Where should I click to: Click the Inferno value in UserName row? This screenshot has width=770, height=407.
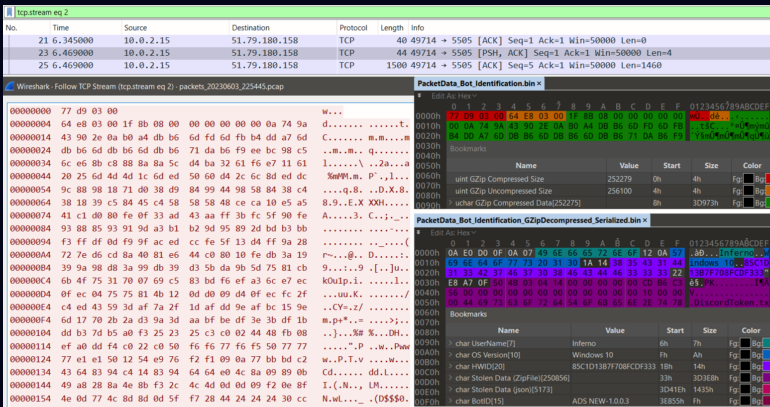click(x=584, y=343)
